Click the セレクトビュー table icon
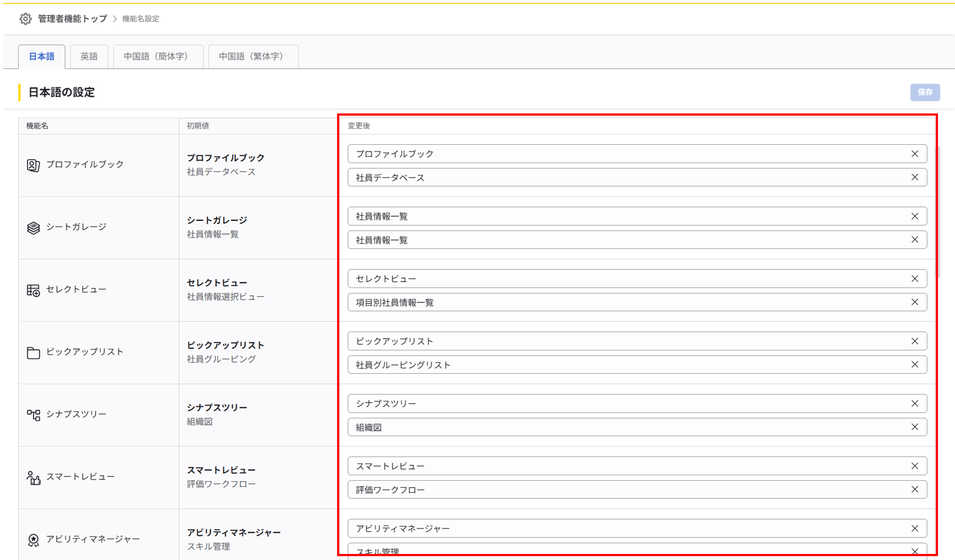 tap(33, 290)
